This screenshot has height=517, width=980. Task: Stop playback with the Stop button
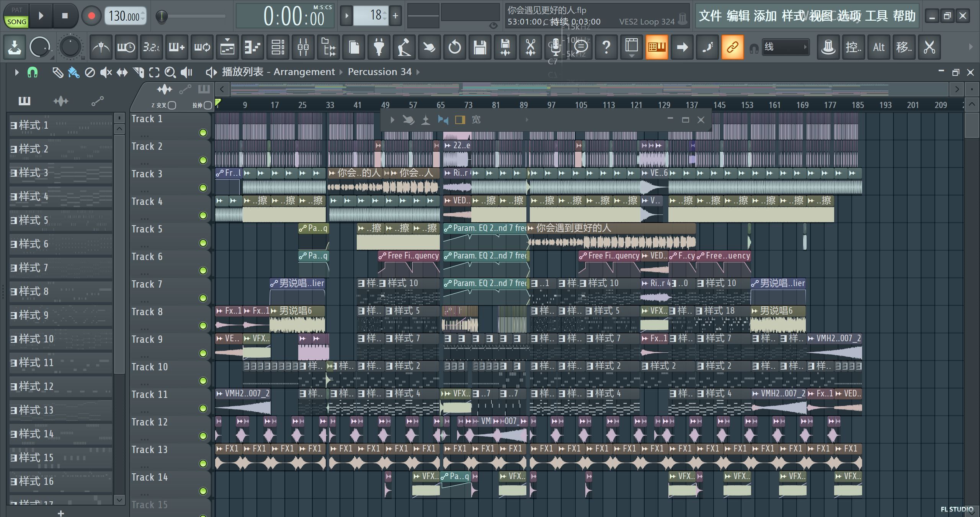[x=65, y=16]
